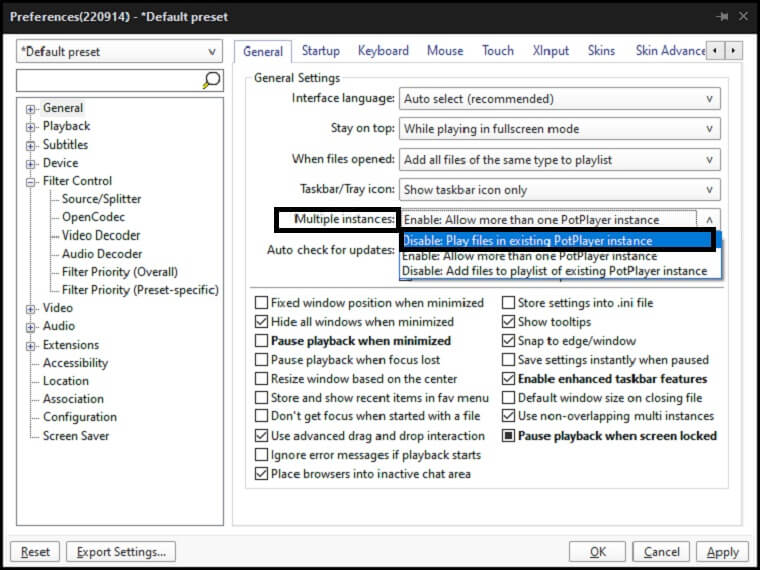Switch to the Skins tab

click(x=601, y=51)
